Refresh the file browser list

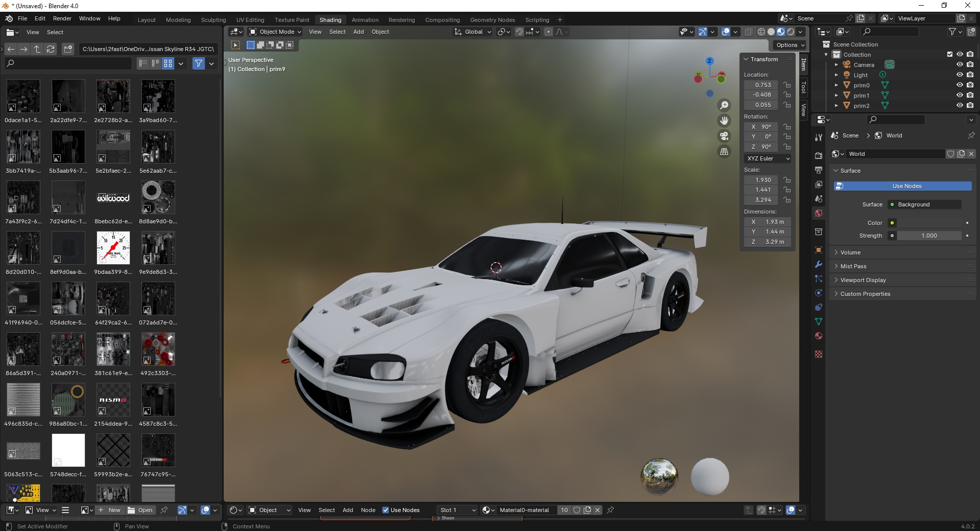[51, 49]
